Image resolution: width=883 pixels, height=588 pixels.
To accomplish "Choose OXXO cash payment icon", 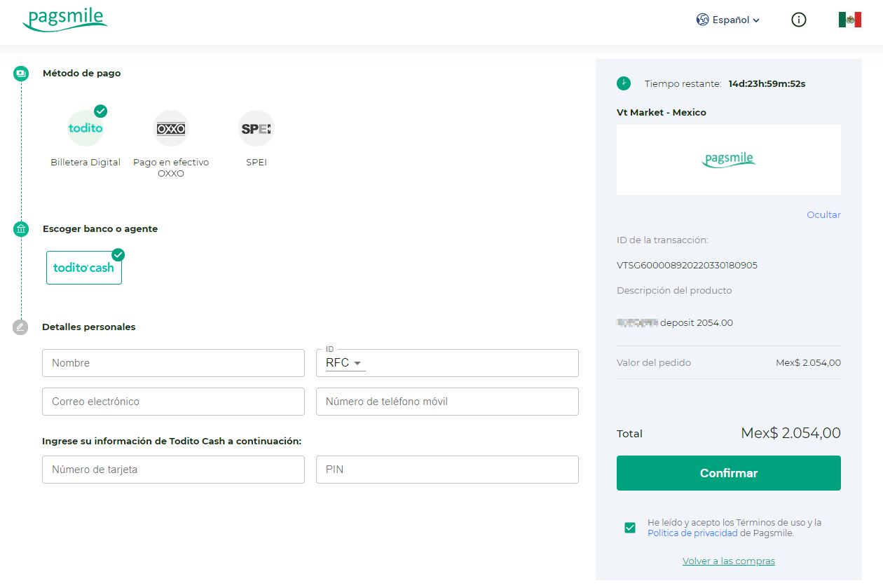I will click(x=171, y=128).
